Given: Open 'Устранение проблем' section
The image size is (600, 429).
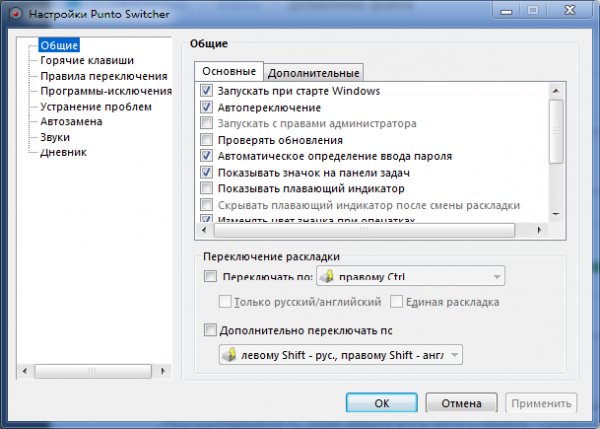Looking at the screenshot, I should (96, 106).
